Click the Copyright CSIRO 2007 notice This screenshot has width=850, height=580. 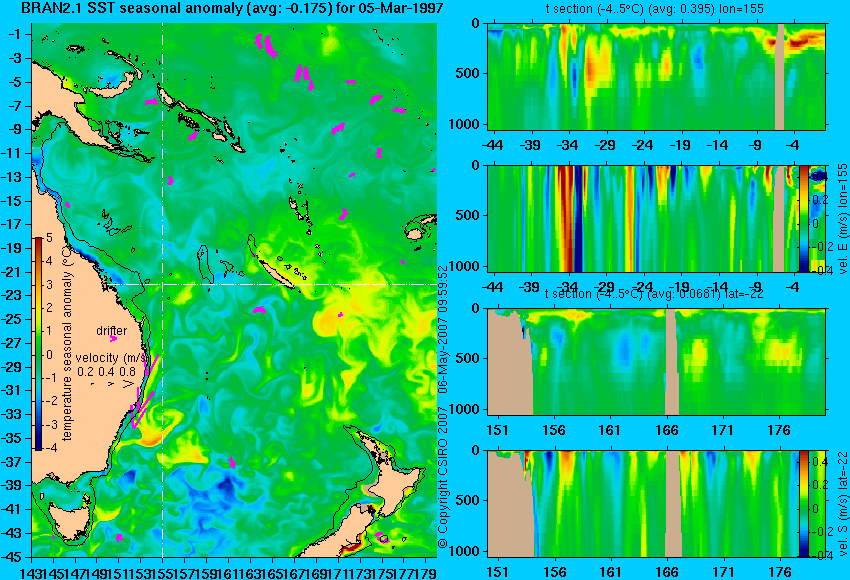[x=443, y=478]
